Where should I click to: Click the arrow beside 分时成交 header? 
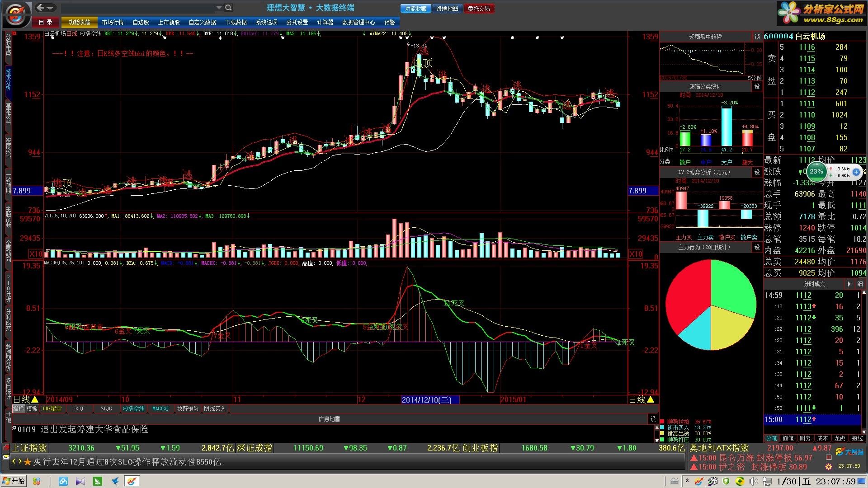pos(849,284)
